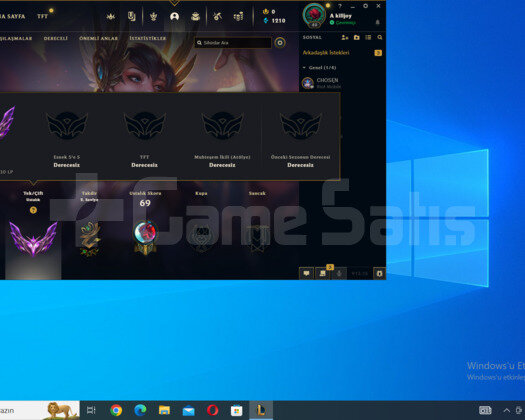Open Microsoft Edge from taskbar

pos(140,410)
